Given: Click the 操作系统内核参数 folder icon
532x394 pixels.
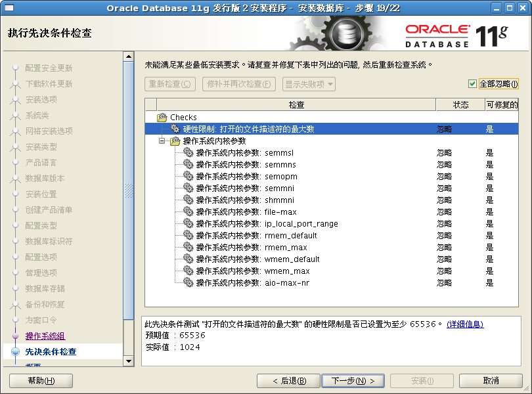Looking at the screenshot, I should click(x=173, y=141).
